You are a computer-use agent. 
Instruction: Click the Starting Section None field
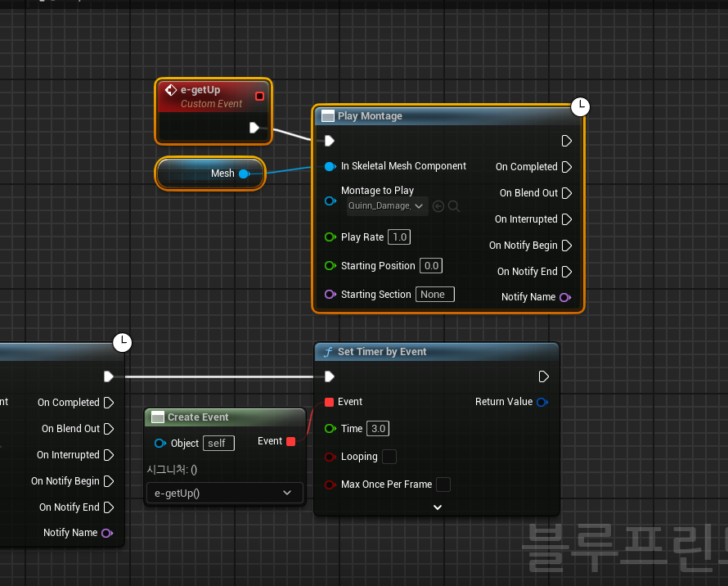pyautogui.click(x=435, y=294)
